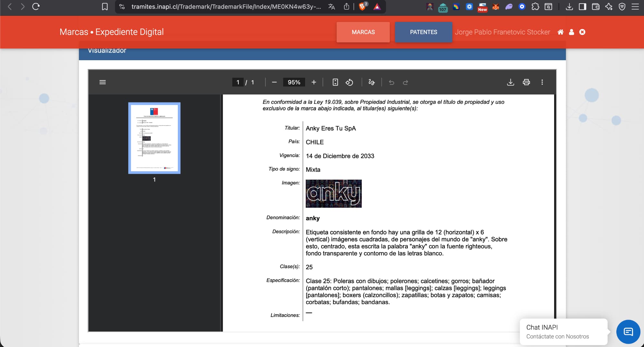Download the PDF document
The width and height of the screenshot is (644, 347).
(510, 82)
